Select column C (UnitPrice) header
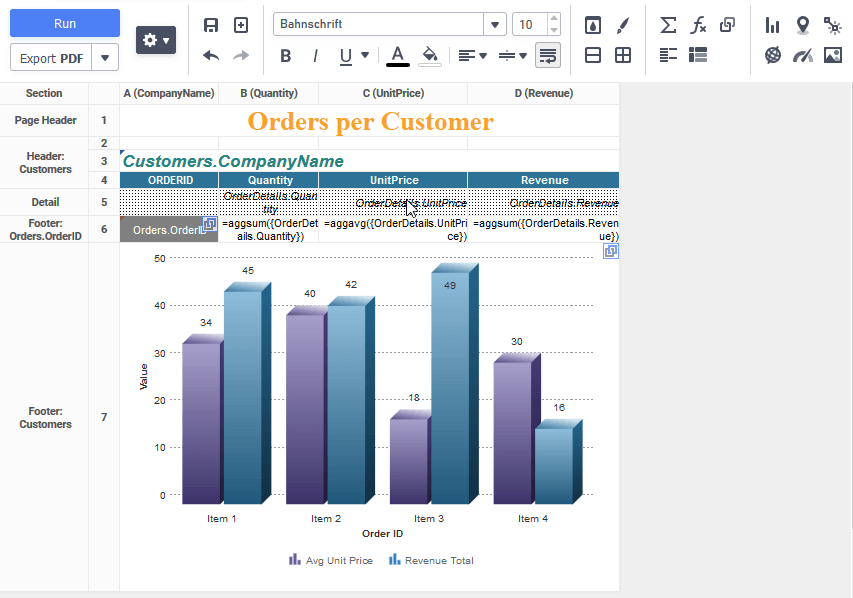Image resolution: width=853 pixels, height=598 pixels. click(393, 93)
